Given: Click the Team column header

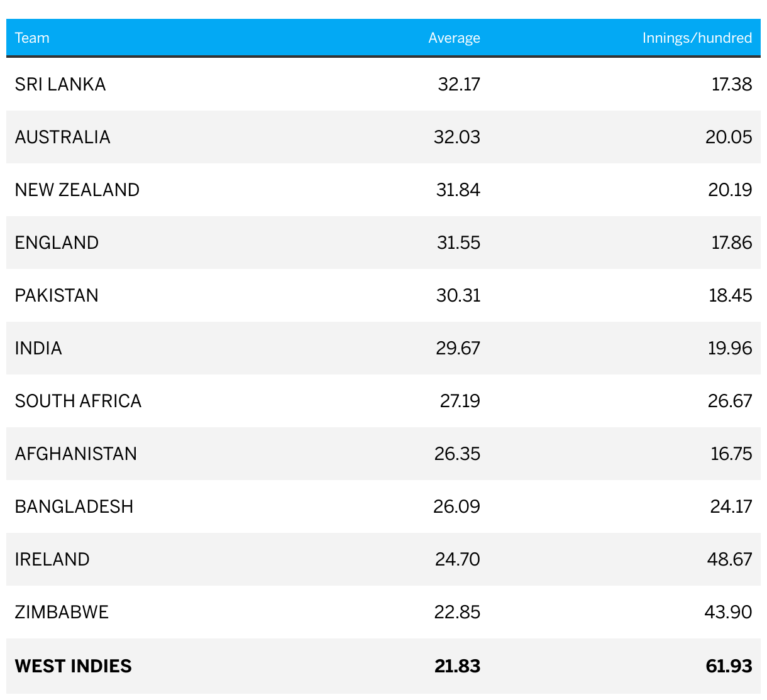Looking at the screenshot, I should tap(32, 38).
